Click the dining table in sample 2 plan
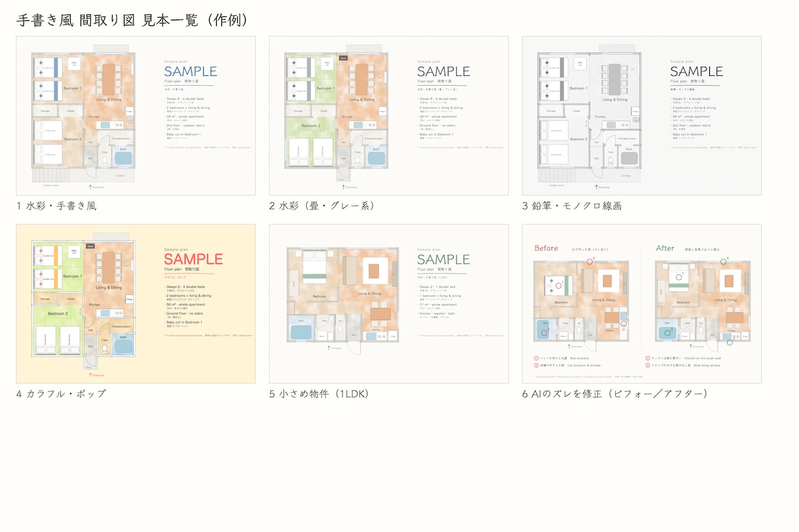This screenshot has width=799, height=532. coord(361,80)
